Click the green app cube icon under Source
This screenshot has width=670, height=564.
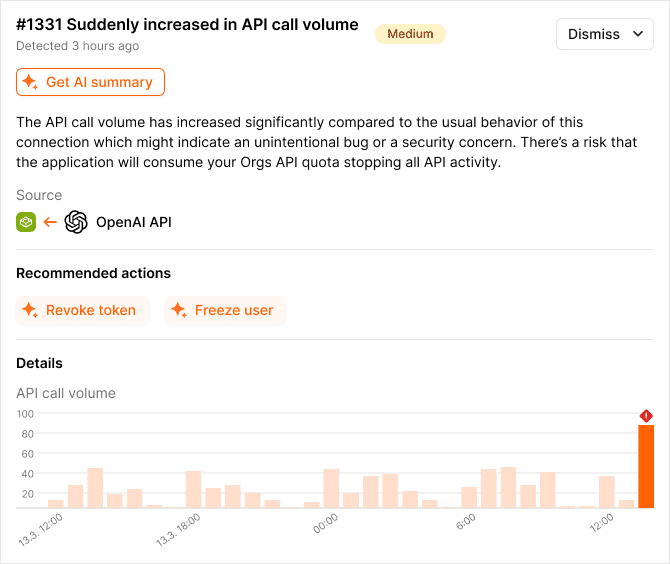[26, 222]
